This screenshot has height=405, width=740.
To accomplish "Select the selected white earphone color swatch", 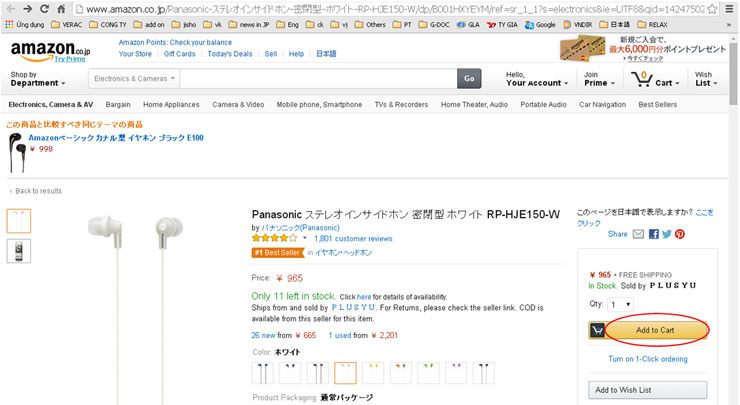I will tap(345, 374).
